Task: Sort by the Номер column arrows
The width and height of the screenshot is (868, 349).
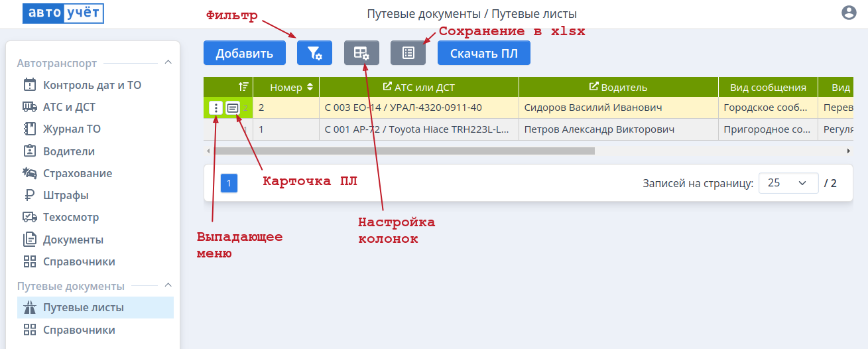Action: (x=309, y=88)
